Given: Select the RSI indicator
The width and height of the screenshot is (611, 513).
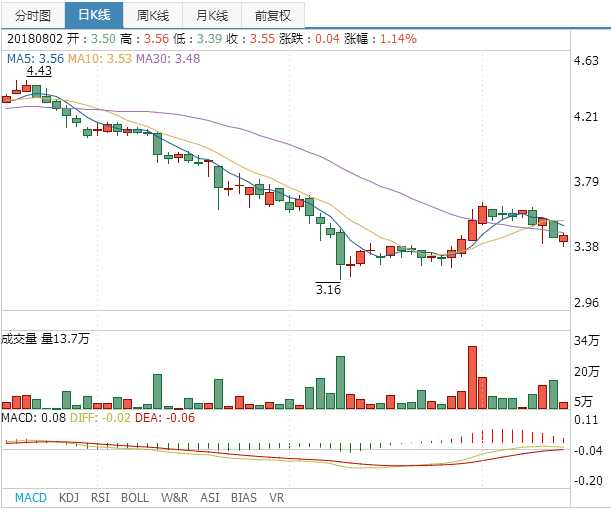Looking at the screenshot, I should click(x=100, y=497).
